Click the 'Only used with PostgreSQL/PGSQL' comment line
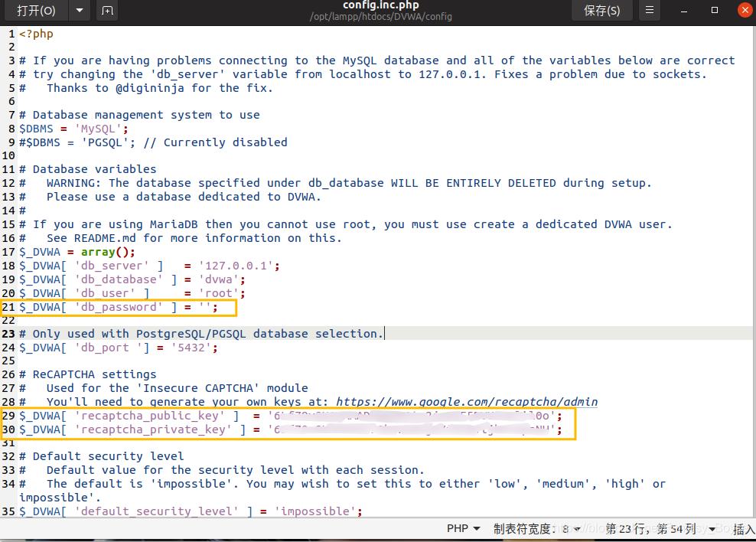This screenshot has width=756, height=542. click(201, 334)
